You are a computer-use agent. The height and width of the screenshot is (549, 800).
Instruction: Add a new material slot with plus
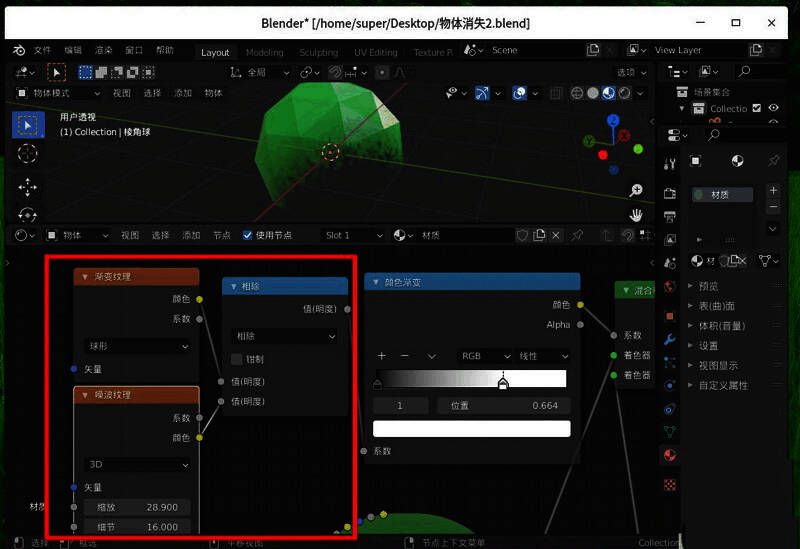pos(773,190)
